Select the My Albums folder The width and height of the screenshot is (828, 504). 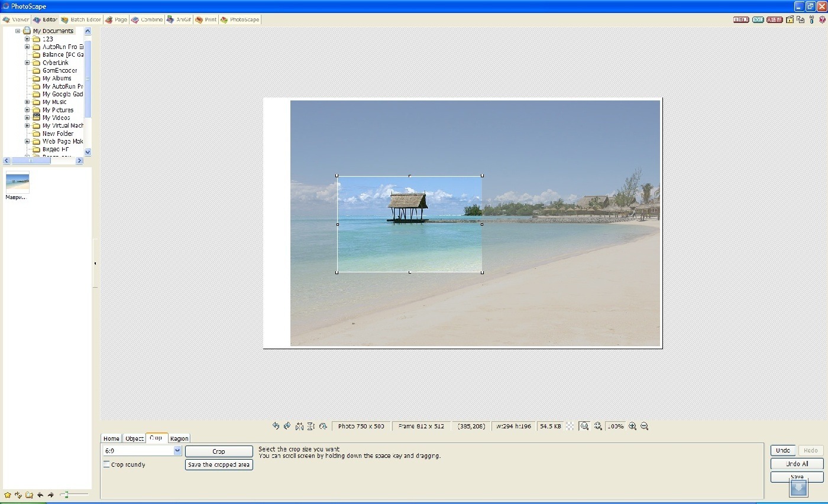57,78
